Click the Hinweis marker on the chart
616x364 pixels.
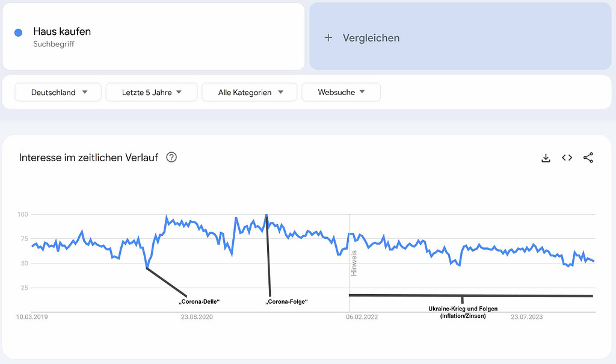pos(354,263)
